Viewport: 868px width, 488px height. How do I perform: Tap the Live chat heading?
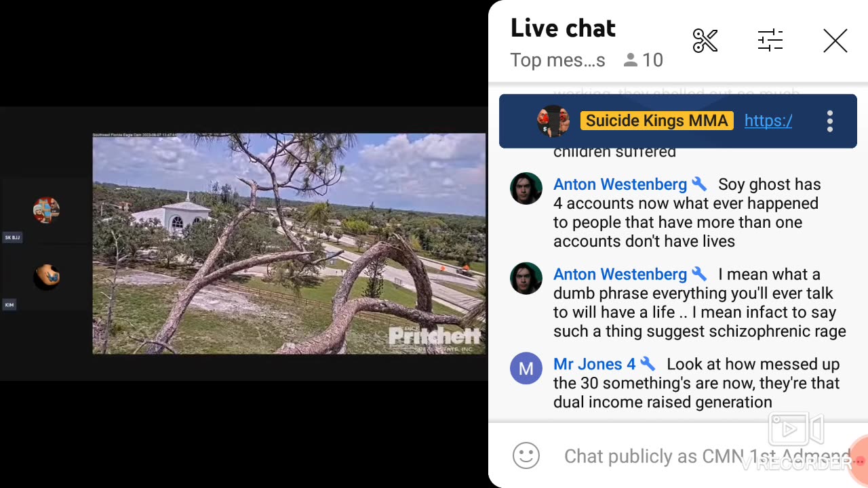[563, 28]
